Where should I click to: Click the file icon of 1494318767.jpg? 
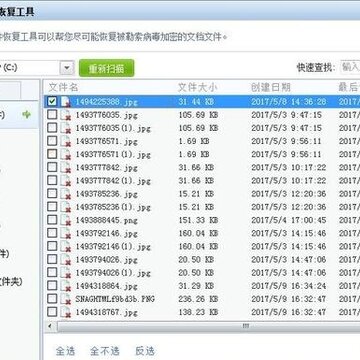[x=66, y=312]
